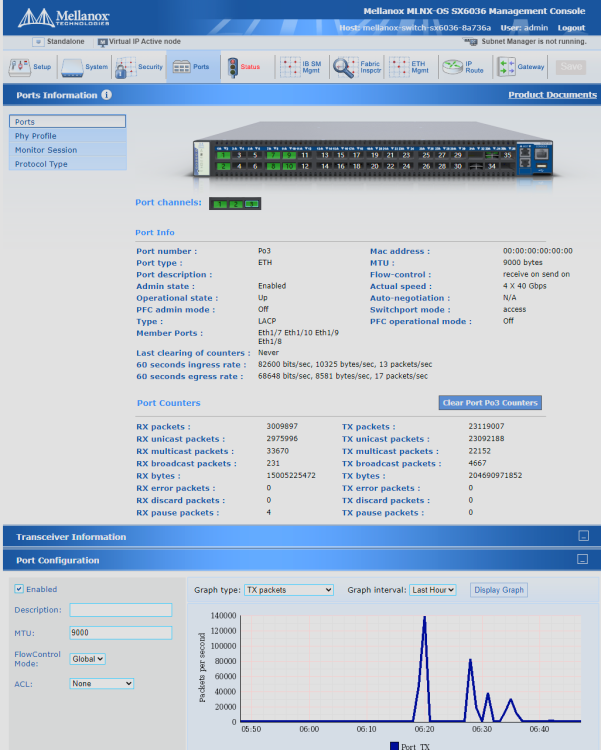The image size is (601, 750).
Task: Toggle the Enabled checkbox
Action: pos(19,589)
